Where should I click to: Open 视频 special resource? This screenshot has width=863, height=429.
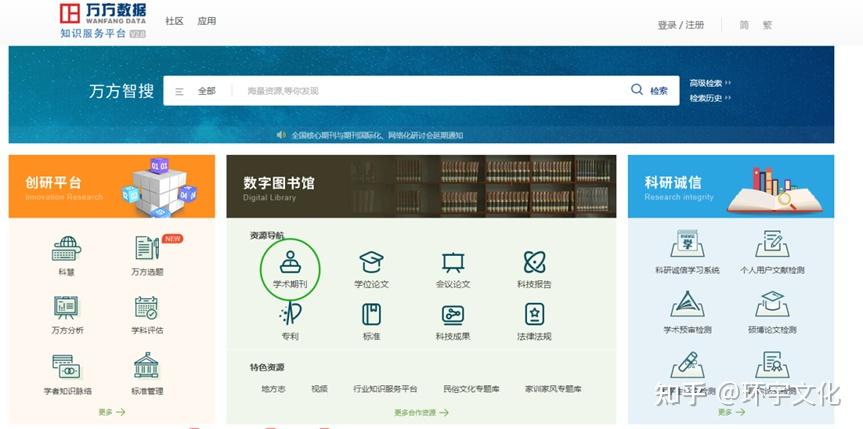coord(319,388)
